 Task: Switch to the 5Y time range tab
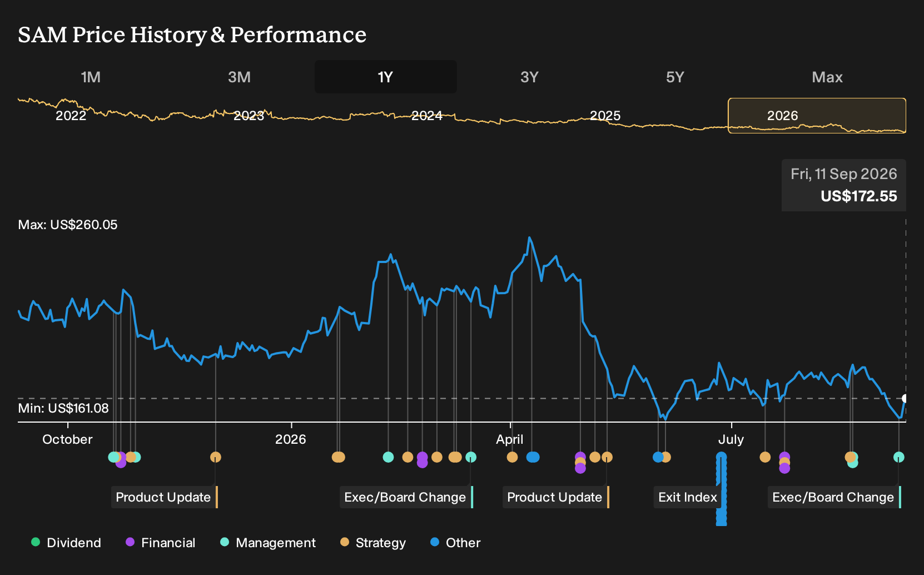[675, 77]
